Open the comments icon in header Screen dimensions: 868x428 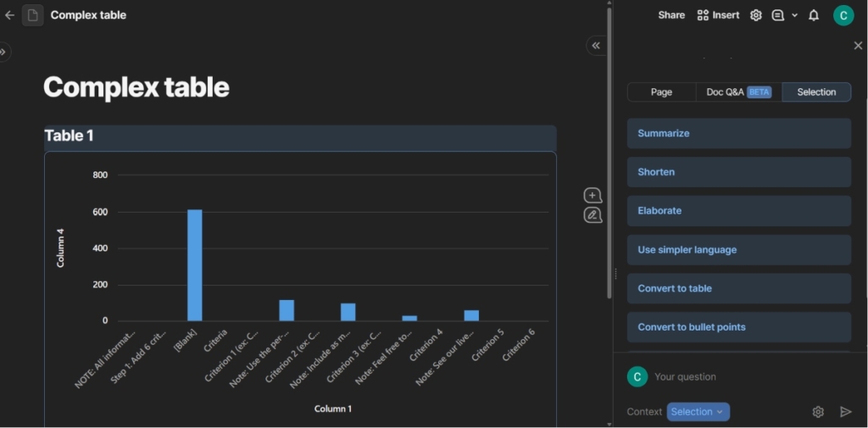pyautogui.click(x=778, y=15)
